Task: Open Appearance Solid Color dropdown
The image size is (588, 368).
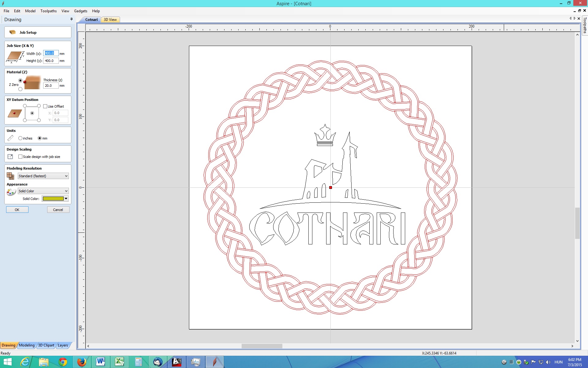Action: (43, 191)
